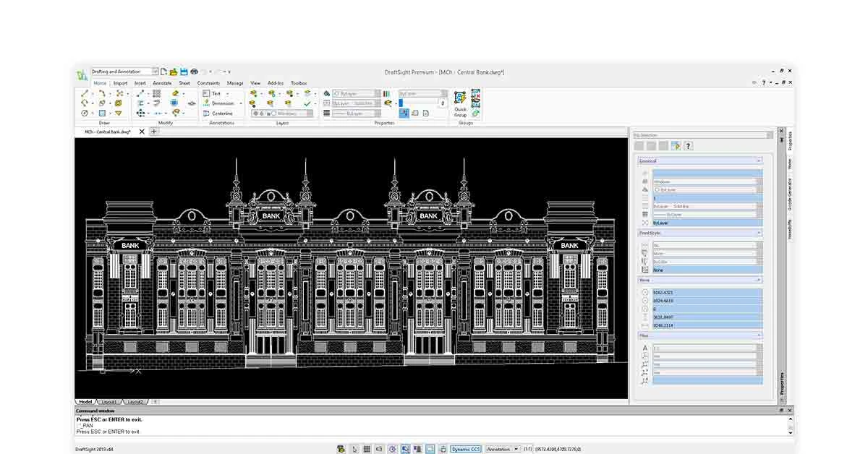This screenshot has height=454, width=868.
Task: Click the grid display icon in status bar
Action: pyautogui.click(x=367, y=447)
